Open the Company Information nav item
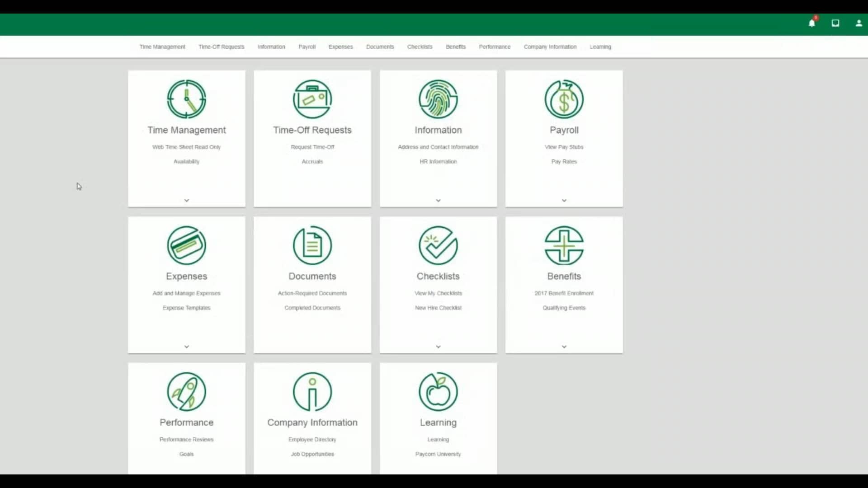 point(550,47)
